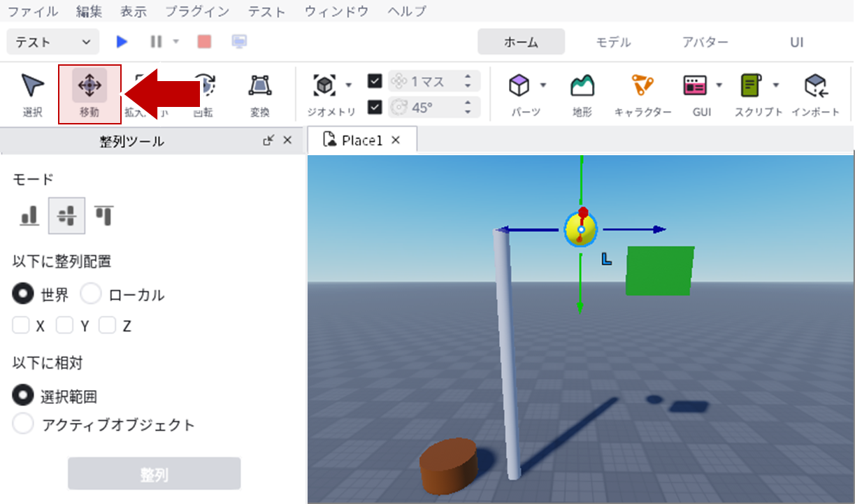
Task: Open the 編集 menu
Action: 90,11
